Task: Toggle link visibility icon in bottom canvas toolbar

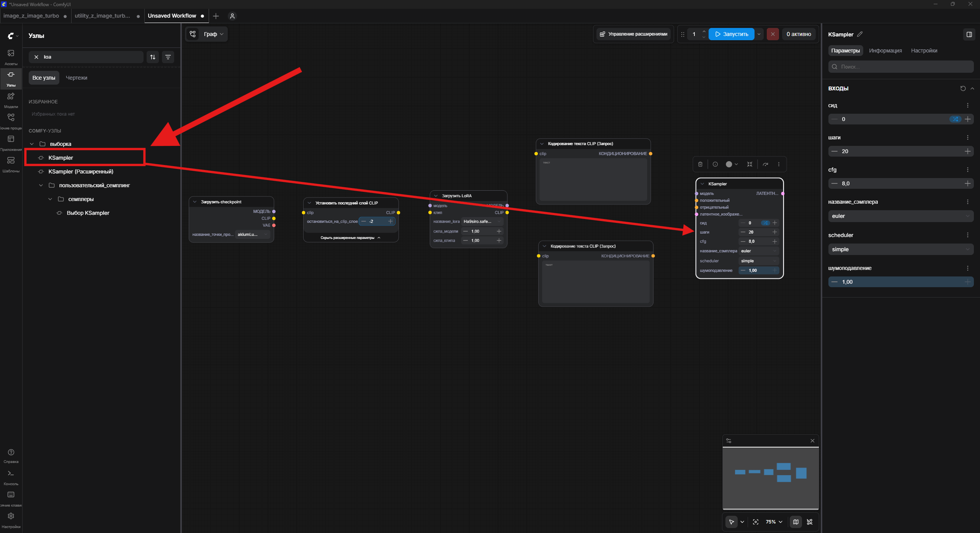Action: 810,522
